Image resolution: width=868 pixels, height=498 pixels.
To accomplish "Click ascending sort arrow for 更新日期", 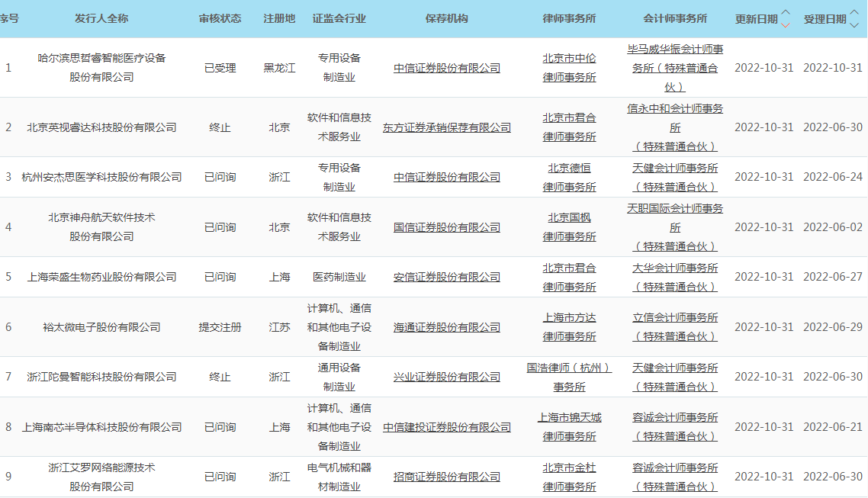I will point(786,13).
